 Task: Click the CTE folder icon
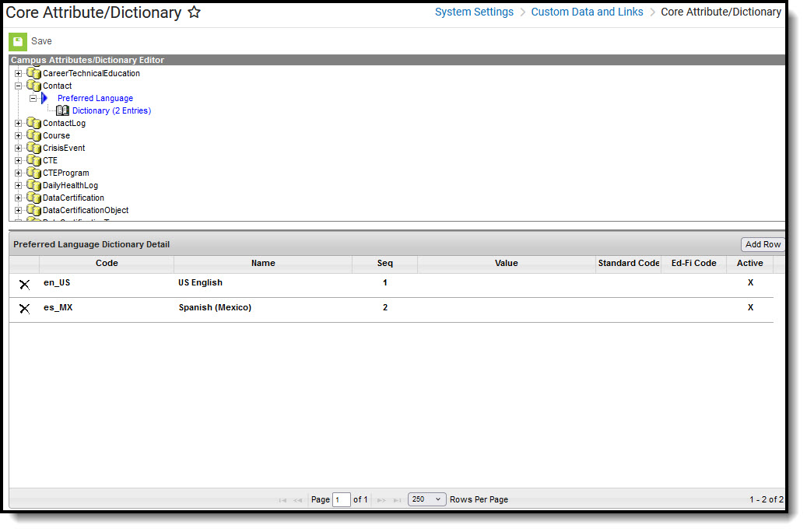point(34,160)
